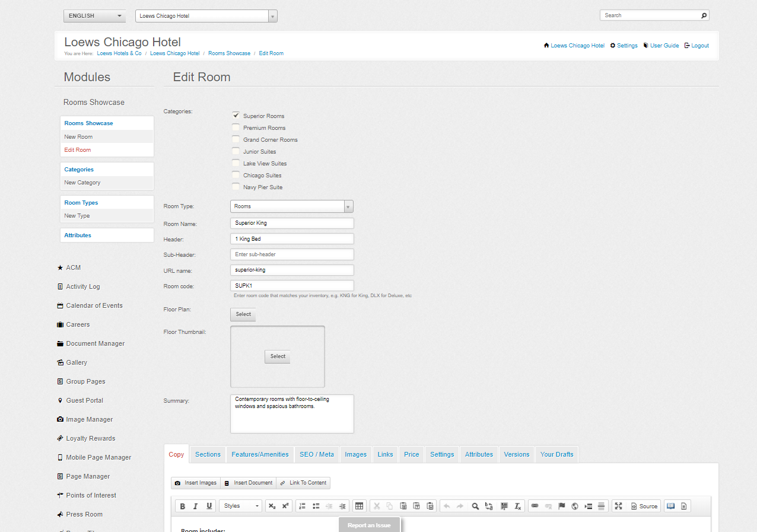Check the Premium Rooms category
The width and height of the screenshot is (757, 532).
[236, 127]
